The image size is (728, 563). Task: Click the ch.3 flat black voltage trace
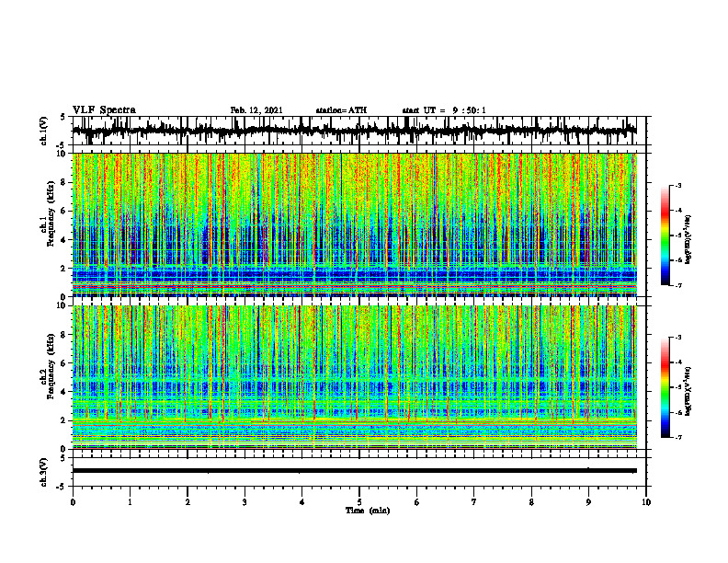(x=354, y=471)
